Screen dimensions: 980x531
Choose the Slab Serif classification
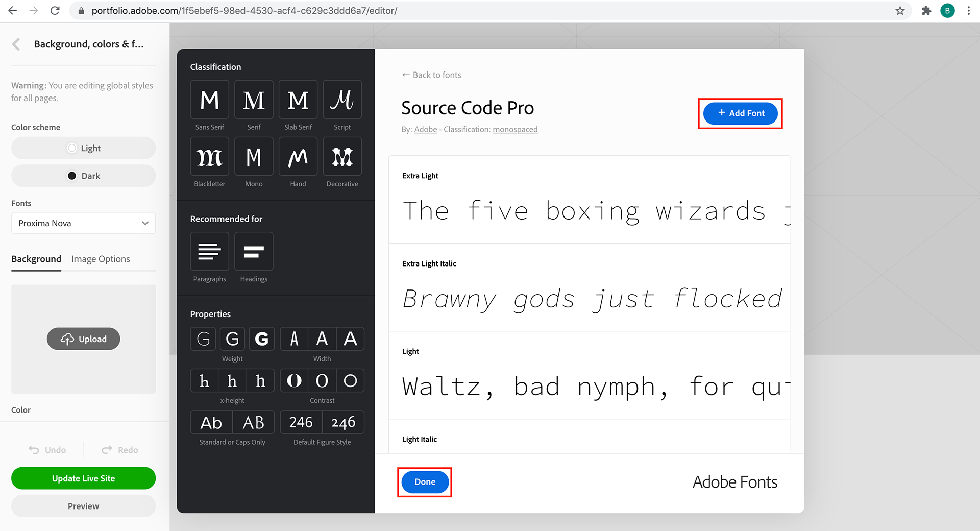(298, 100)
